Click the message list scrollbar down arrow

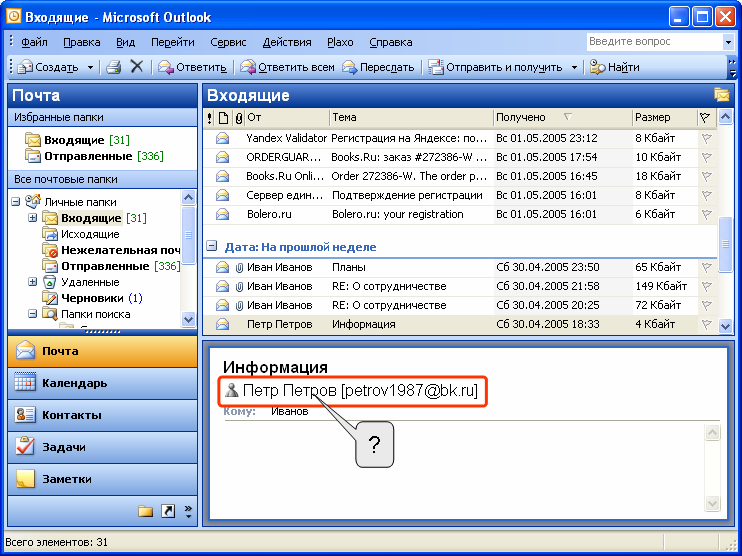725,326
